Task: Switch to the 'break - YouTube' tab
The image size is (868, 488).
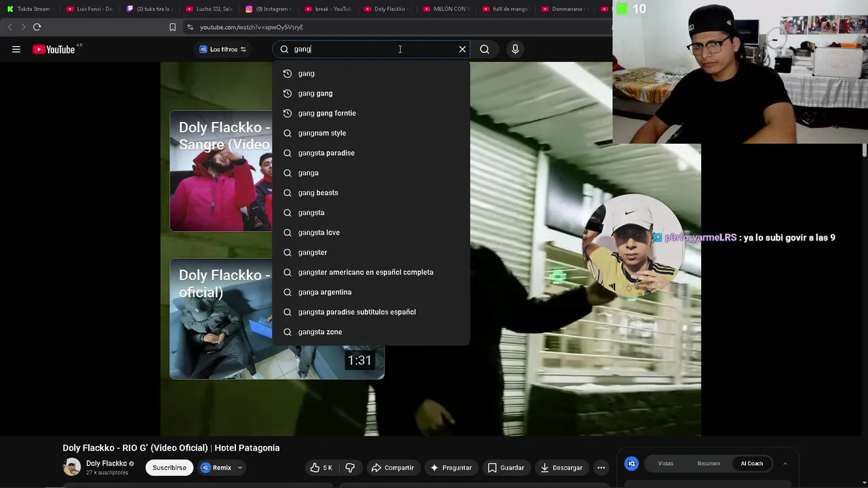Action: pyautogui.click(x=328, y=9)
